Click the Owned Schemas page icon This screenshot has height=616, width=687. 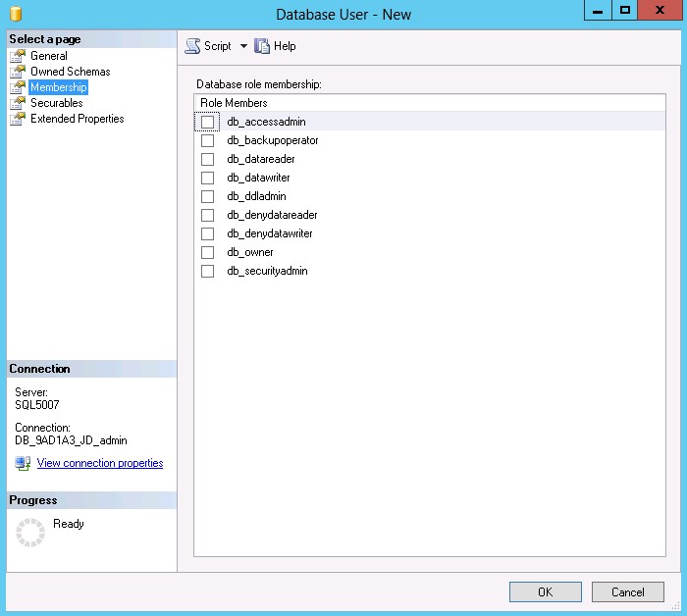[18, 72]
